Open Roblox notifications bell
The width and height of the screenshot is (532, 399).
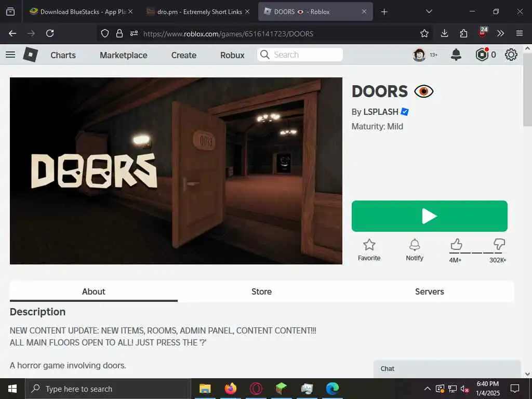(x=456, y=55)
